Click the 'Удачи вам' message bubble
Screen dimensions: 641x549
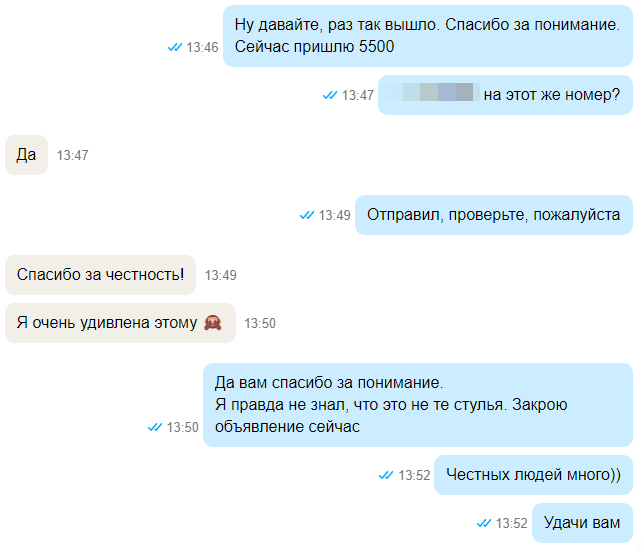582,523
